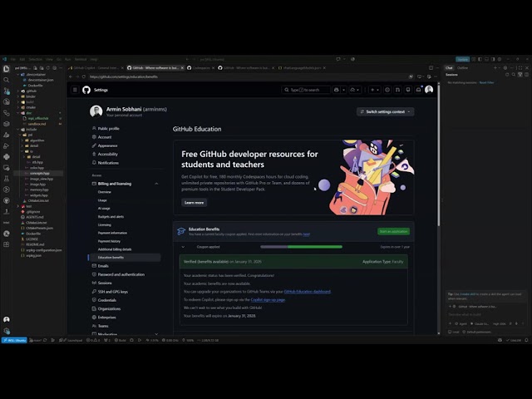This screenshot has height=399, width=532.
Task: Open the Help menu
Action: pos(94,59)
